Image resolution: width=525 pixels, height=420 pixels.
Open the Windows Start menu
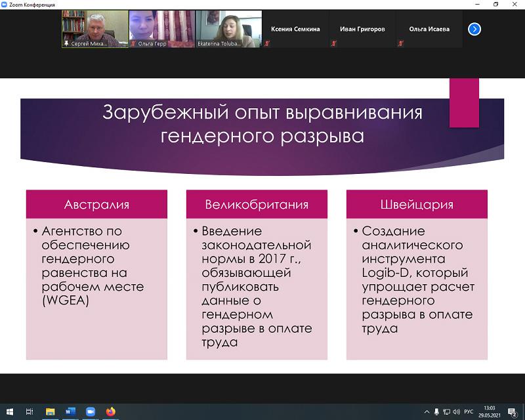click(x=9, y=411)
